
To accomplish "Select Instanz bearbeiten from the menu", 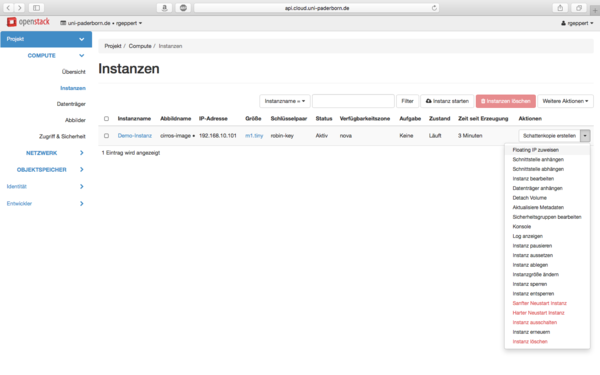I will [x=548, y=179].
